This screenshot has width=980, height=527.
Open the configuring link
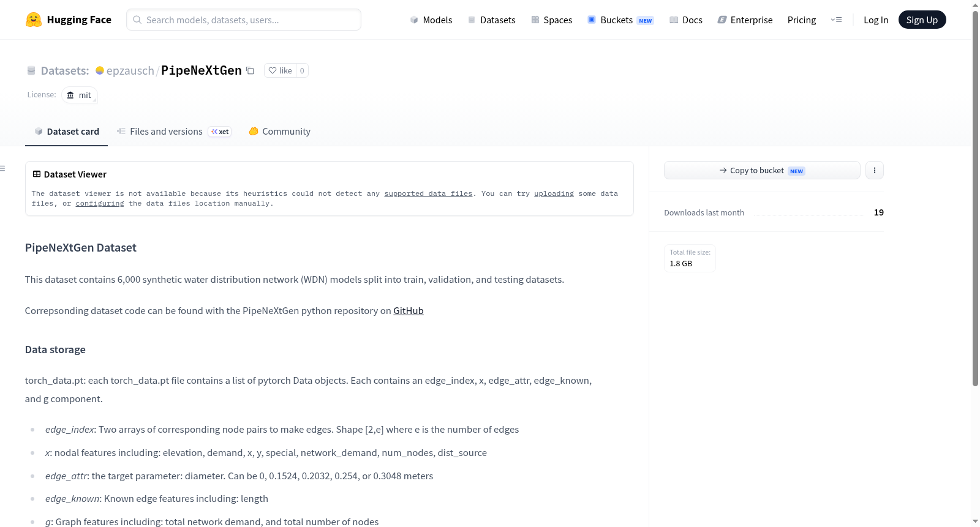[x=100, y=203]
